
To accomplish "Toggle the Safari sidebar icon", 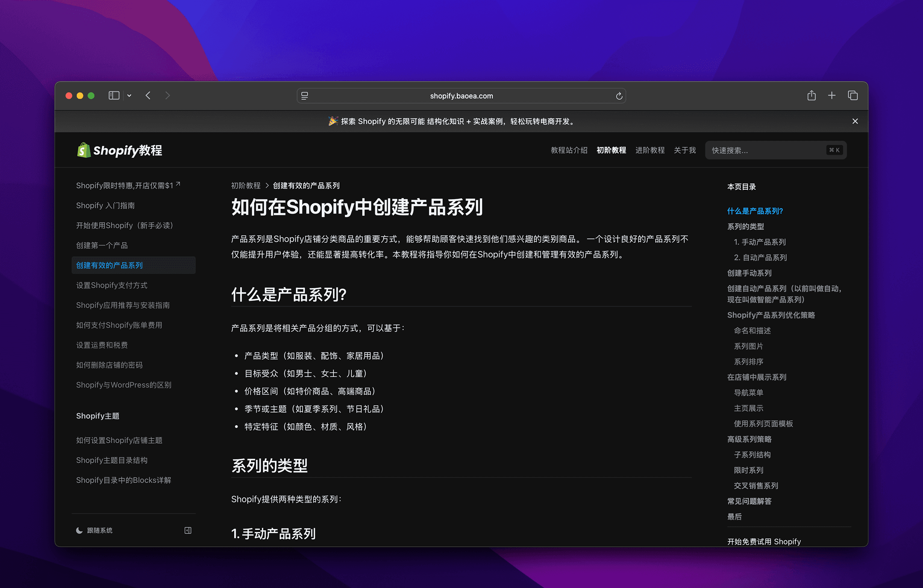I will (114, 96).
